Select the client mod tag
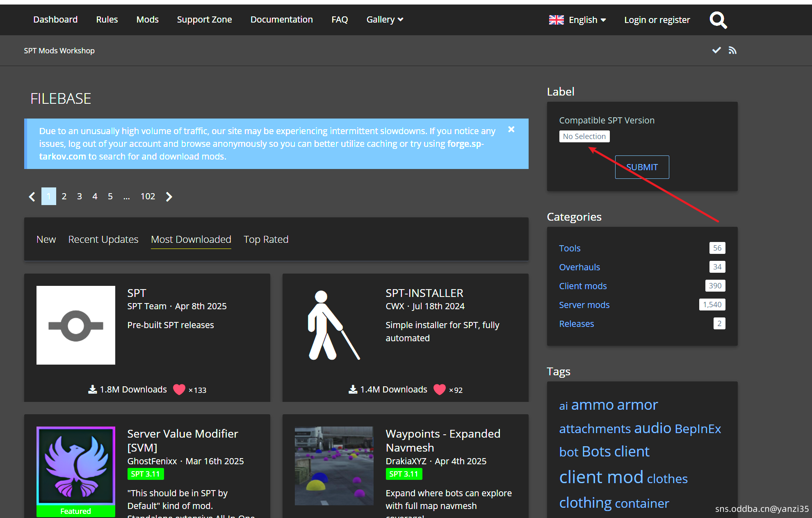The image size is (812, 518). click(601, 477)
